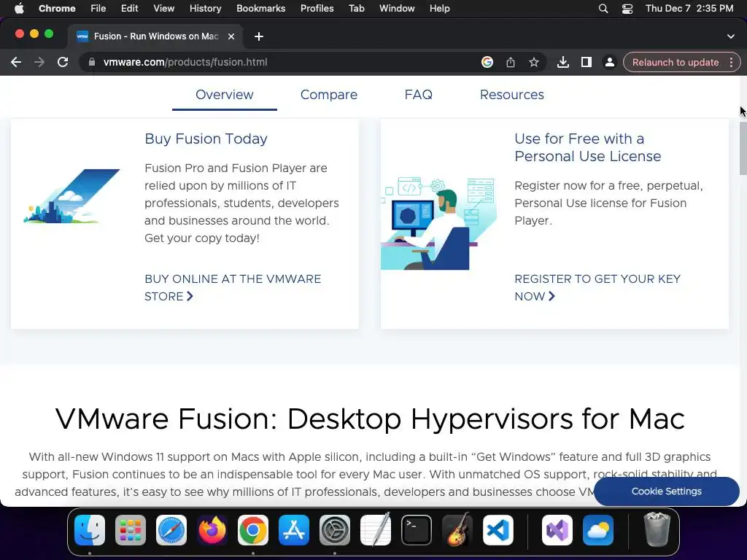Open Launchpad from the dock
Image resolution: width=747 pixels, height=560 pixels.
131,530
